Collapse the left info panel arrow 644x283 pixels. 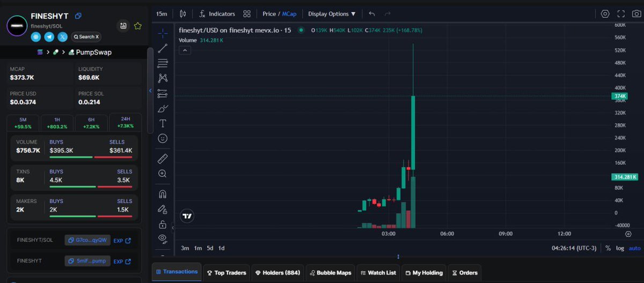tap(150, 91)
